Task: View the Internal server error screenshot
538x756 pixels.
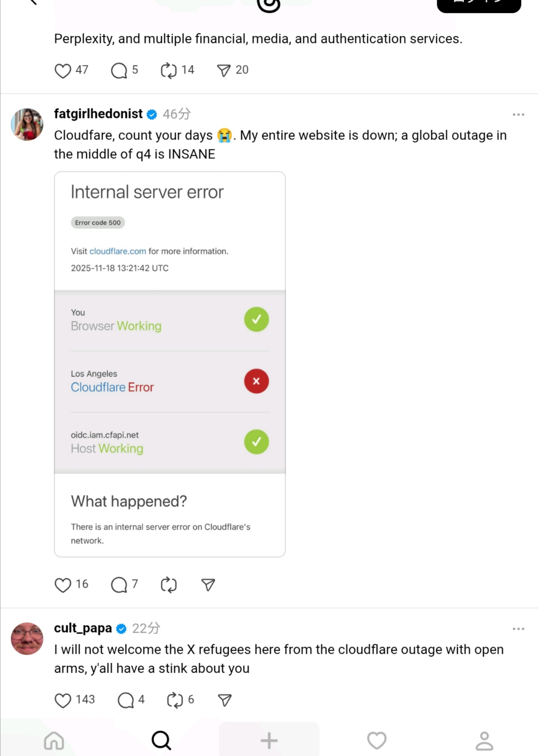Action: click(x=170, y=364)
